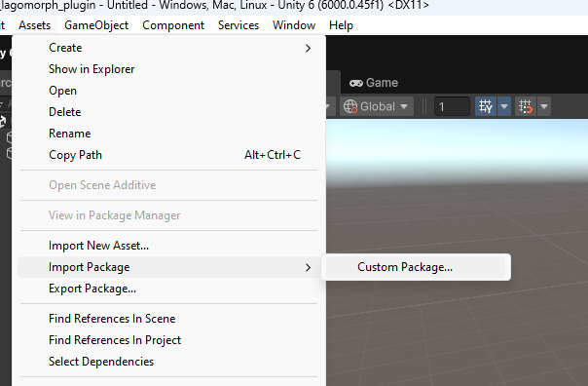
Task: Open snap increment dropdown arrow
Action: click(x=544, y=106)
